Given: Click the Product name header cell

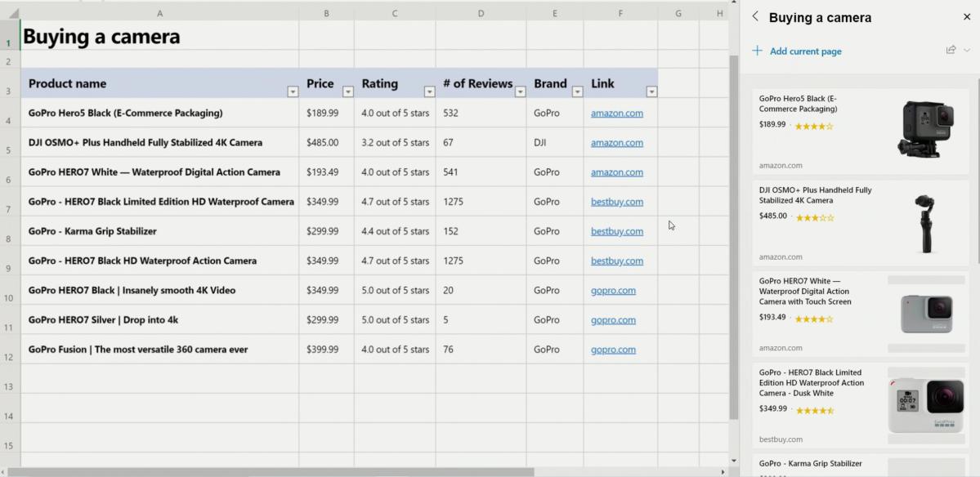Looking at the screenshot, I should (160, 83).
